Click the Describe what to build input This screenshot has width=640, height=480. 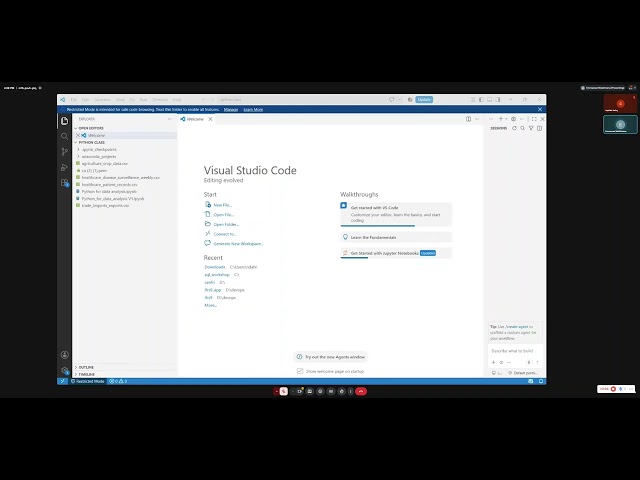point(515,351)
